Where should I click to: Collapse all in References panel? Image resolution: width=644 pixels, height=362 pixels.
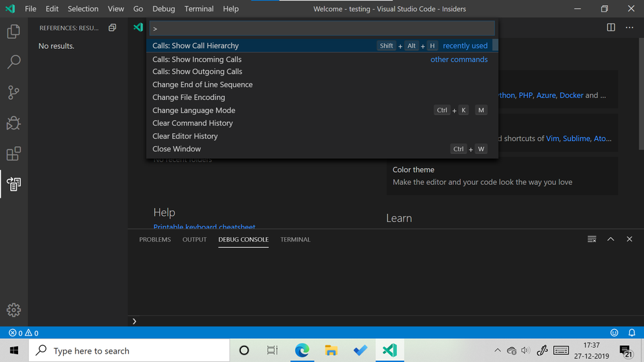pos(112,28)
